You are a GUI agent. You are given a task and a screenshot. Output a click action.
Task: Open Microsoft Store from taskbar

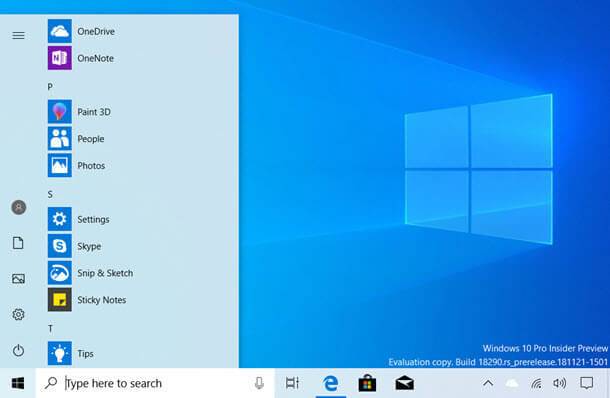(x=367, y=383)
